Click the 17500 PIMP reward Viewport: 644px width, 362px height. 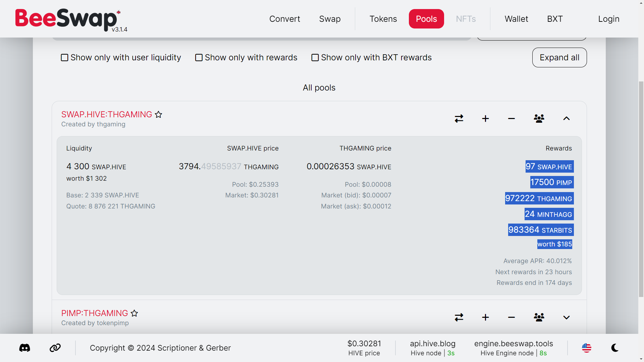click(x=552, y=182)
